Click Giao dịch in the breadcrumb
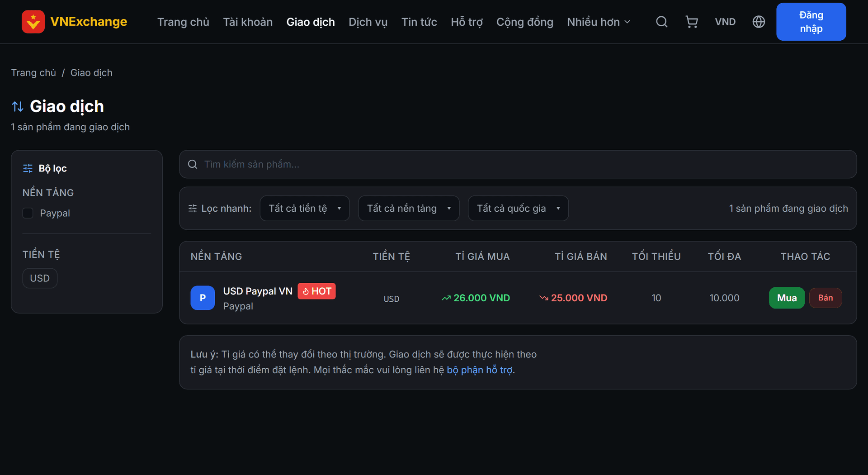The image size is (868, 475). 91,73
